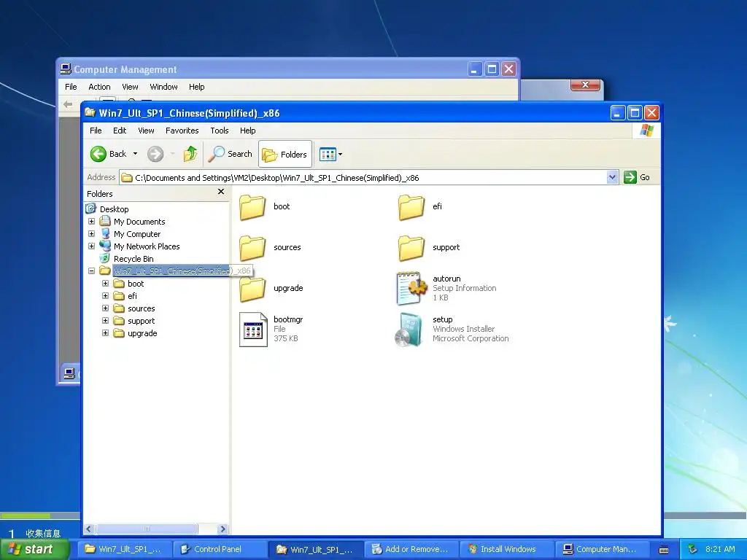This screenshot has width=747, height=560.
Task: Click the Back arrow button in Explorer
Action: point(98,154)
